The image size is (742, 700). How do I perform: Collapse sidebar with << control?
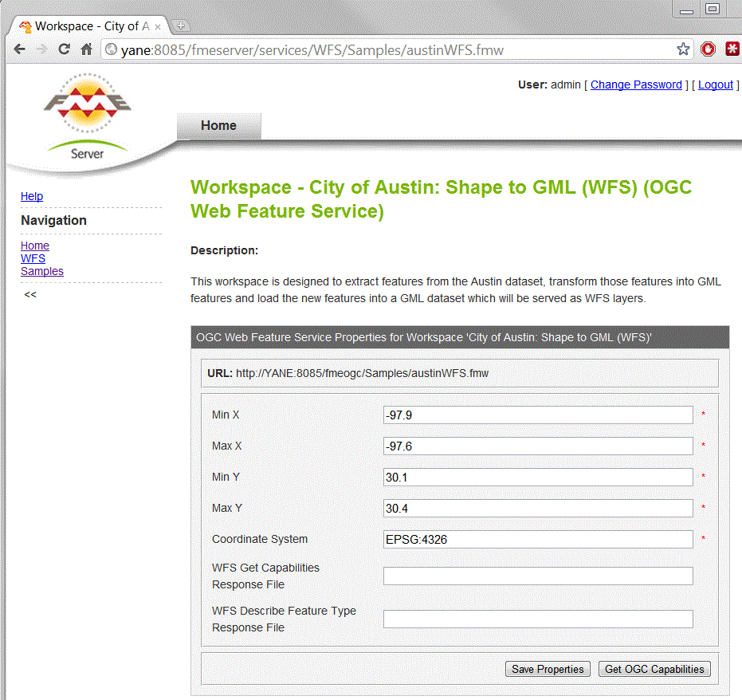point(30,294)
